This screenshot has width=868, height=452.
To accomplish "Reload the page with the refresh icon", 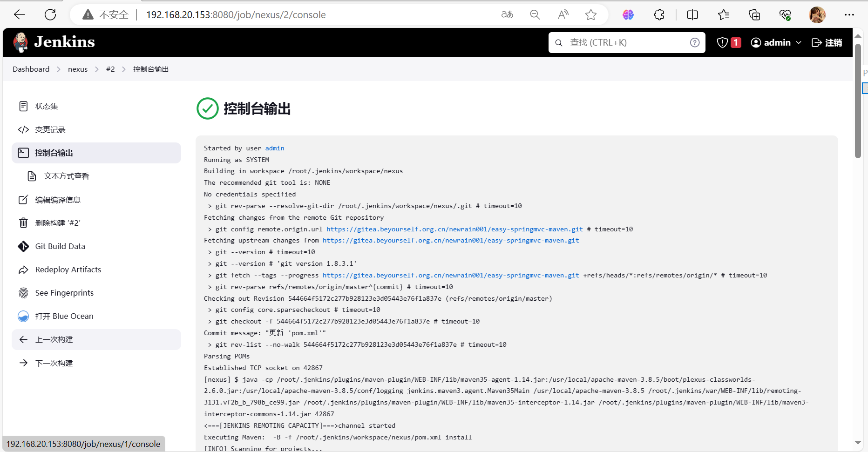I will click(50, 14).
